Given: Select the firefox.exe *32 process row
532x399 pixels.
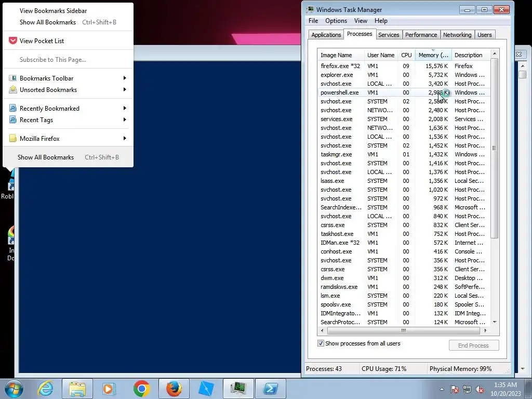Looking at the screenshot, I should click(x=404, y=66).
